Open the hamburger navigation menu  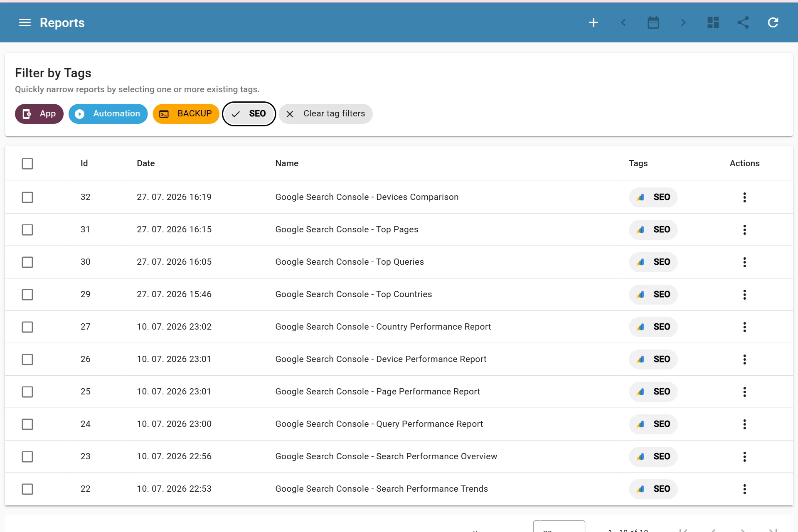pos(25,22)
